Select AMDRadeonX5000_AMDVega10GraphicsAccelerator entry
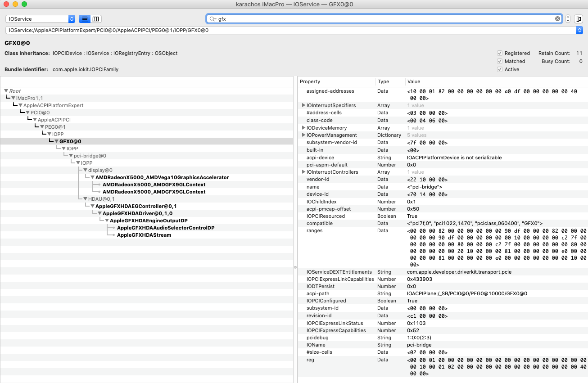The image size is (588, 383). [162, 177]
